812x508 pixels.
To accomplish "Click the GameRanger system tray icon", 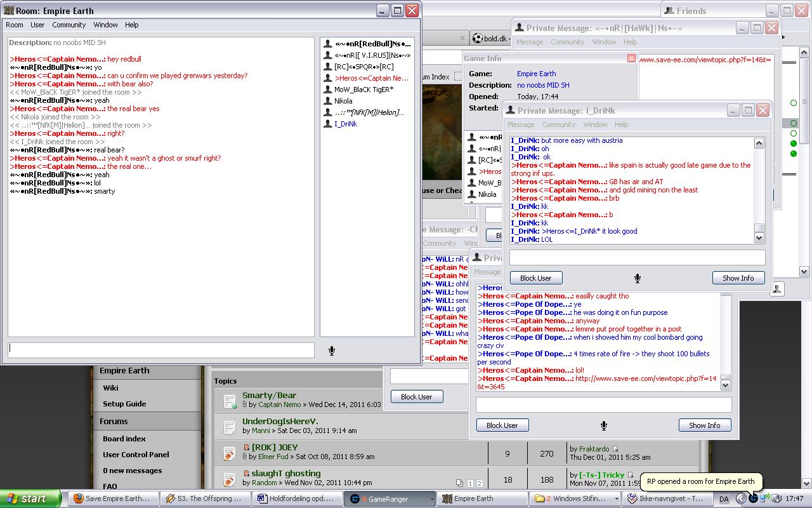I will (x=753, y=498).
